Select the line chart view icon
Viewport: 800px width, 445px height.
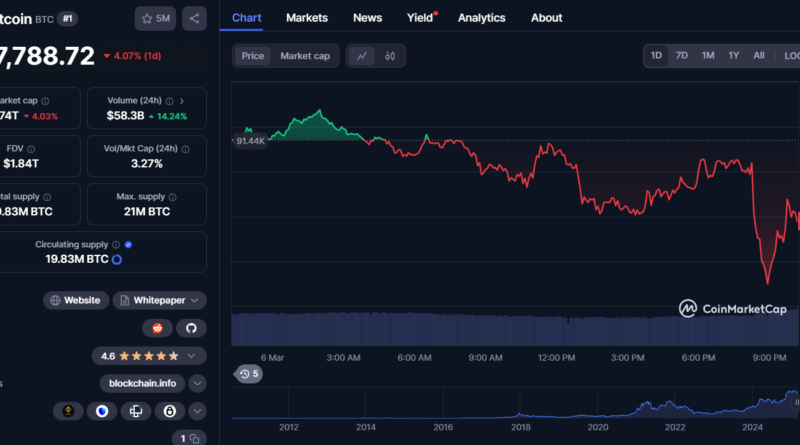point(360,56)
